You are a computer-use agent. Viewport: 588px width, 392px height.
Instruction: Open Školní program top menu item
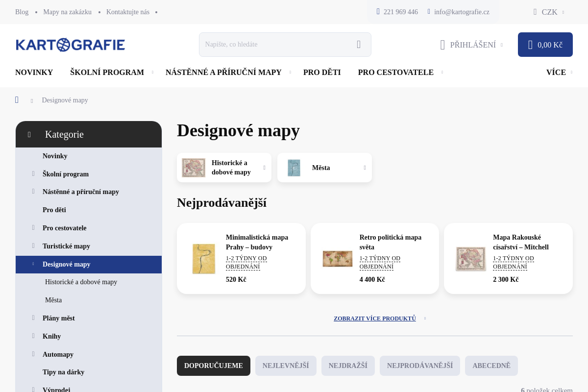click(107, 73)
